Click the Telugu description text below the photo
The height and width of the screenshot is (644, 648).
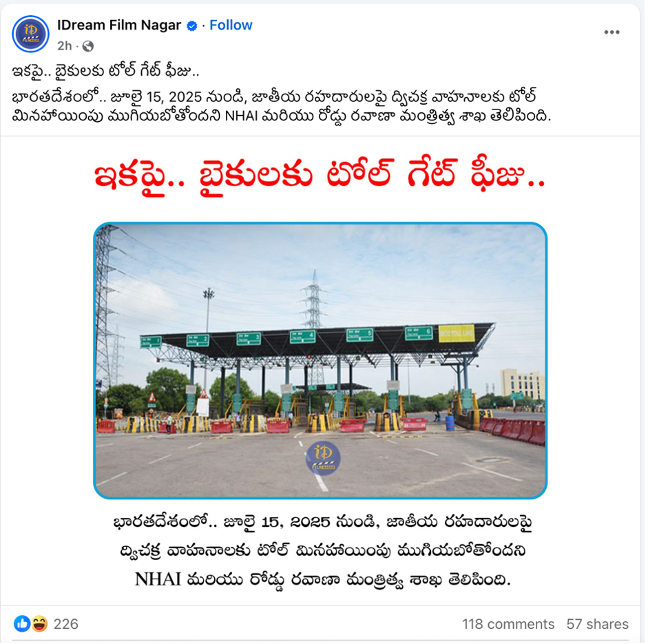click(322, 552)
